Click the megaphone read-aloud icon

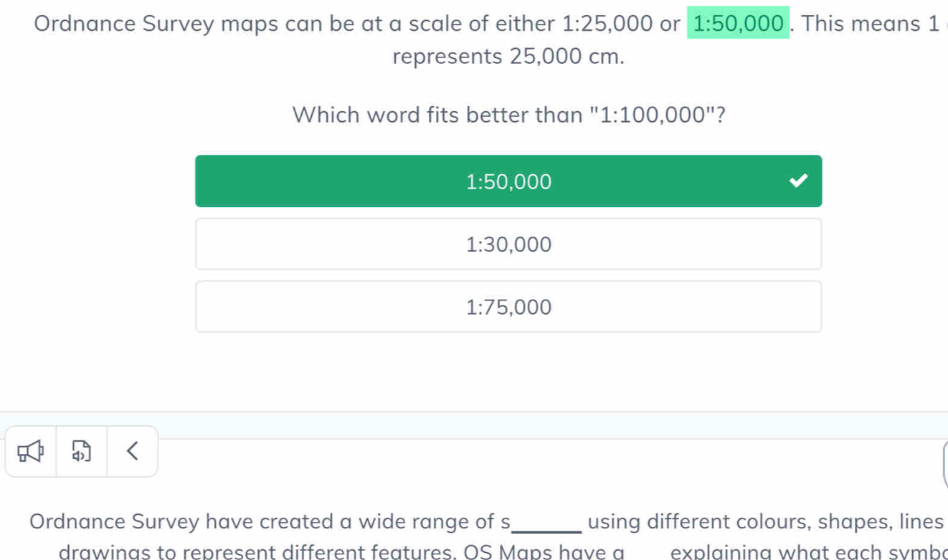click(31, 452)
